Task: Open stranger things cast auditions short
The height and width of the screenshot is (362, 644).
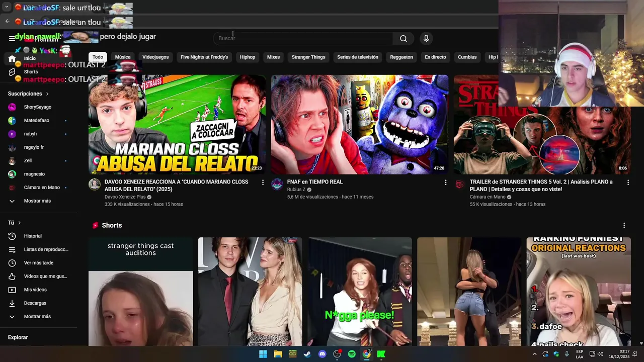Action: click(140, 292)
